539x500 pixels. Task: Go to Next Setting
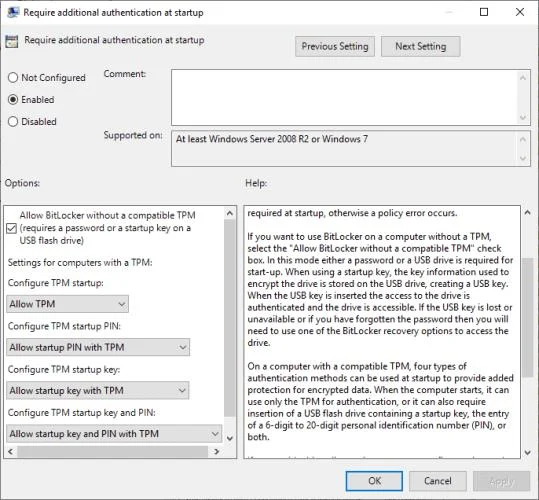pyautogui.click(x=421, y=46)
